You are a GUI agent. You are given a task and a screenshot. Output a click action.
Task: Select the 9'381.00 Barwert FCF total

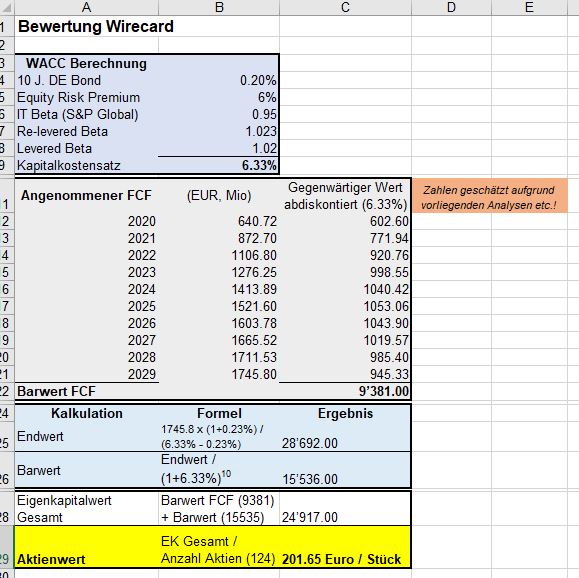pos(345,391)
